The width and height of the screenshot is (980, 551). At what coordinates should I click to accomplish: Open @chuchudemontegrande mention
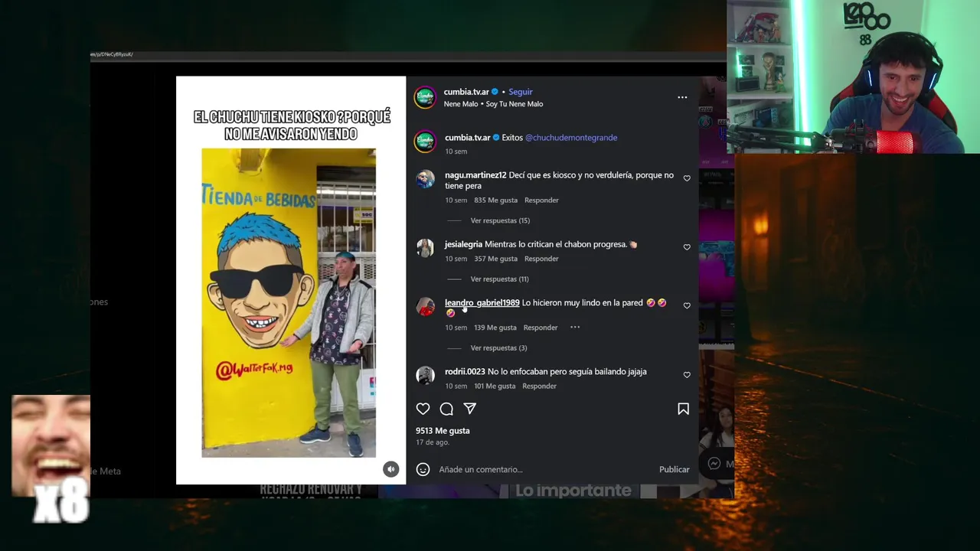[x=571, y=138]
